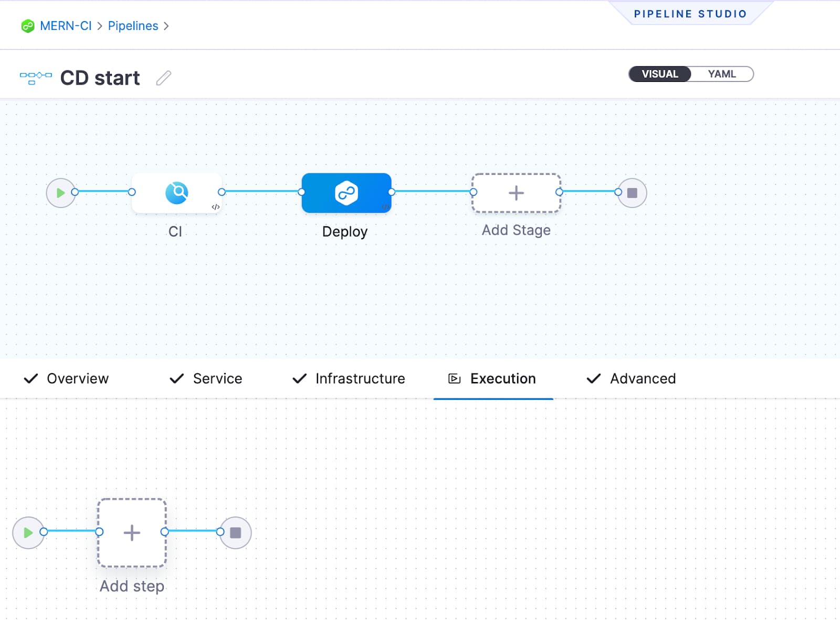The width and height of the screenshot is (840, 620).
Task: Select the Deploy stage Harness icon
Action: 346,193
